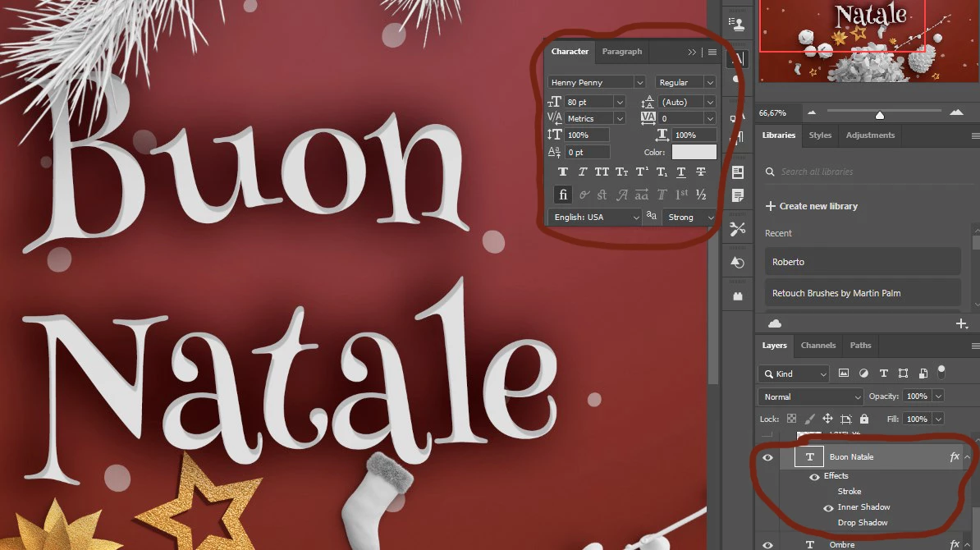Screen dimensions: 980x550
Task: Select the Libraries tab
Action: (x=779, y=135)
